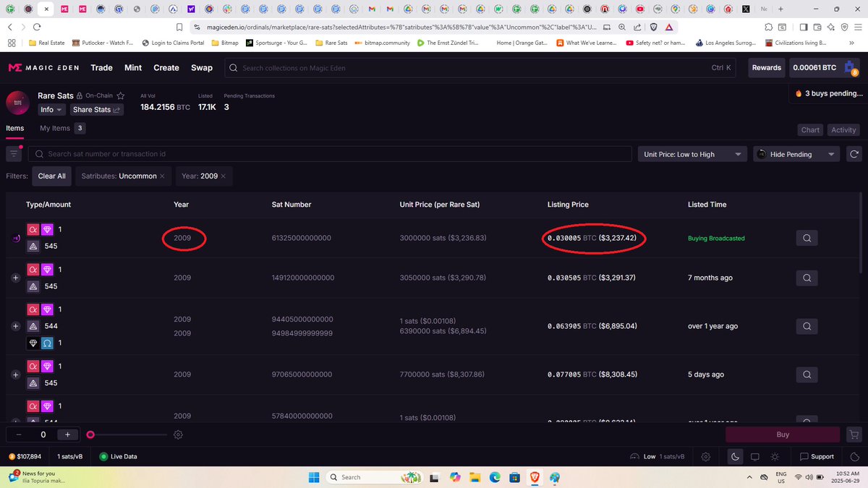Screen dimensions: 868x488
Task: Click Search sat number or transaction id field
Action: coord(330,154)
